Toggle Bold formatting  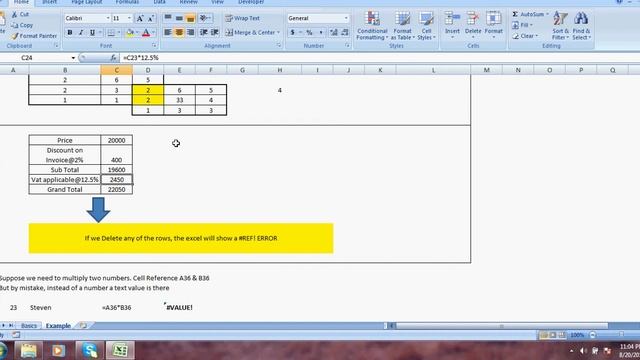(x=70, y=32)
